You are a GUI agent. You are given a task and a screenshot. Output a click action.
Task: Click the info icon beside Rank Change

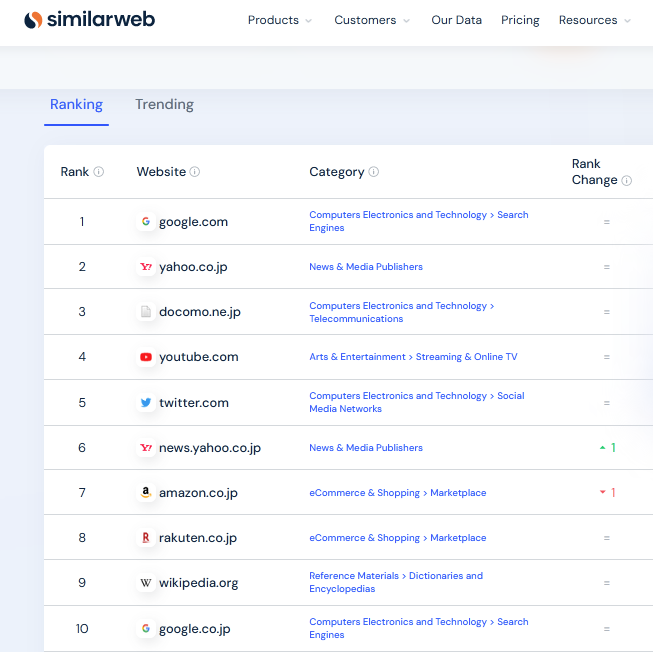tap(627, 181)
